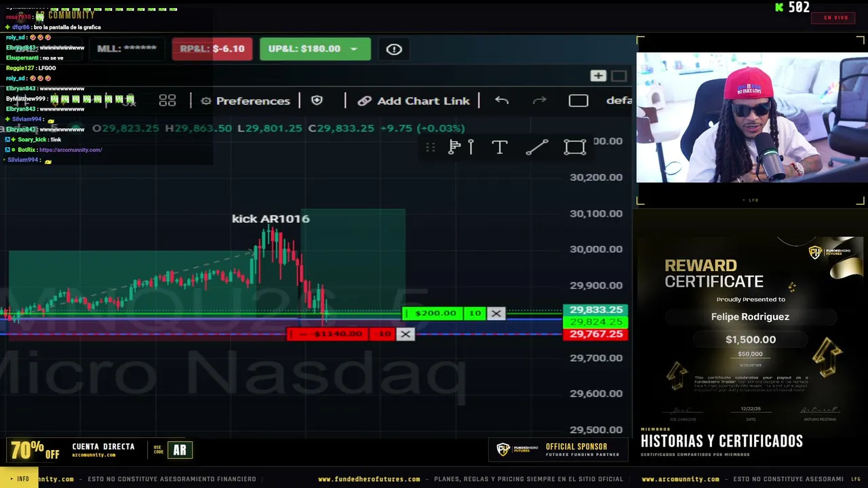The image size is (868, 488).
Task: Click the close value C29,833.25
Action: pos(341,128)
